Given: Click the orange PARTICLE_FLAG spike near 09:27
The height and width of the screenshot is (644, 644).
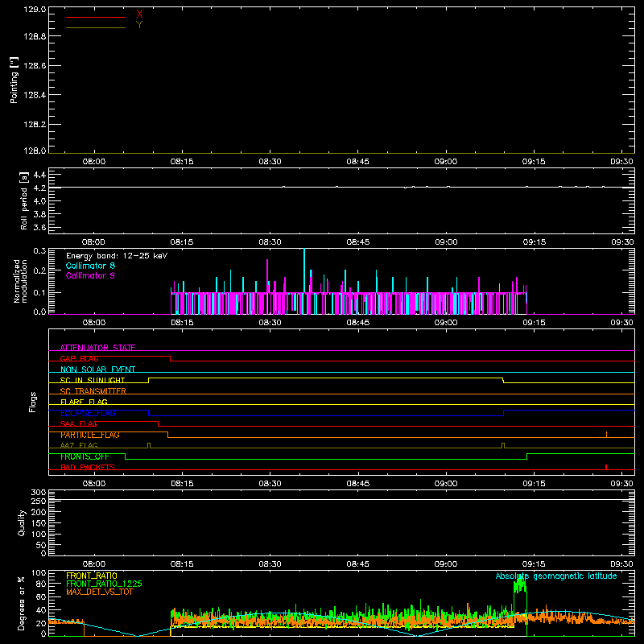Looking at the screenshot, I should 607,435.
